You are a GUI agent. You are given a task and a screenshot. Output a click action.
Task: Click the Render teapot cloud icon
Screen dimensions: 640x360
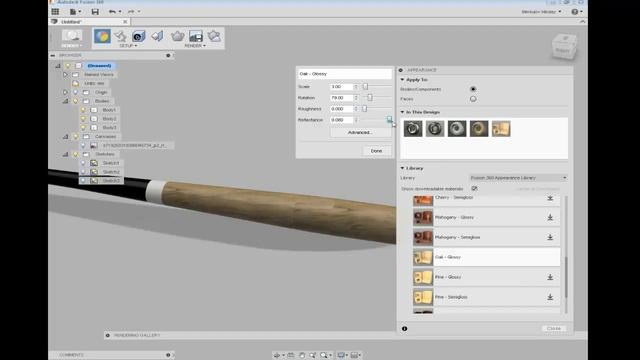(214, 36)
